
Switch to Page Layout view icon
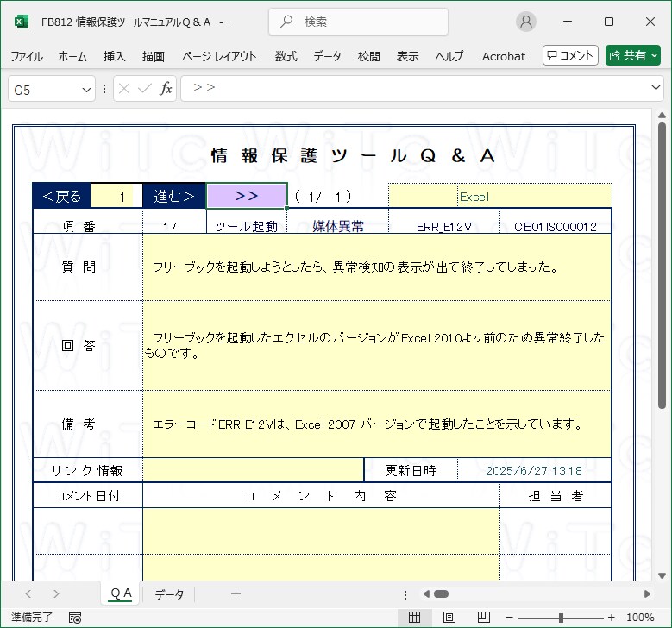click(449, 618)
